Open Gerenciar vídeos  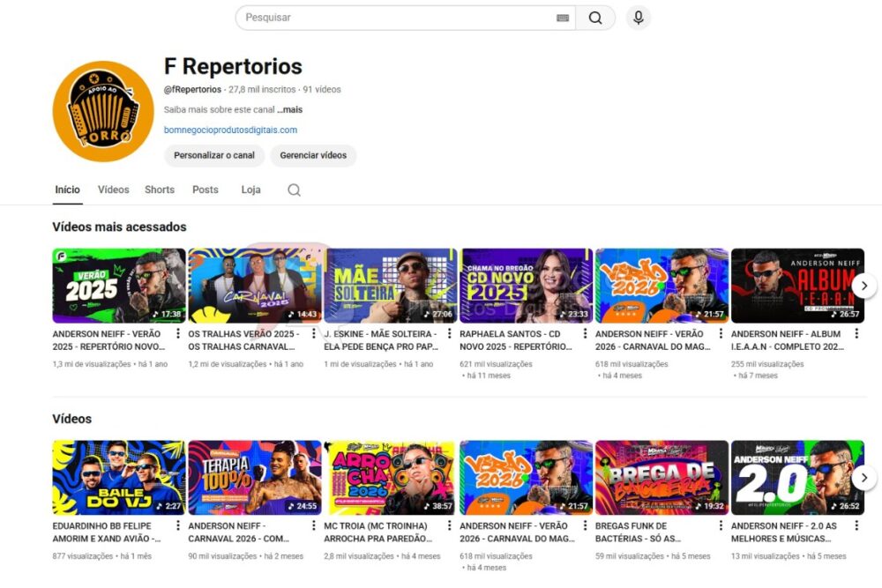(314, 155)
